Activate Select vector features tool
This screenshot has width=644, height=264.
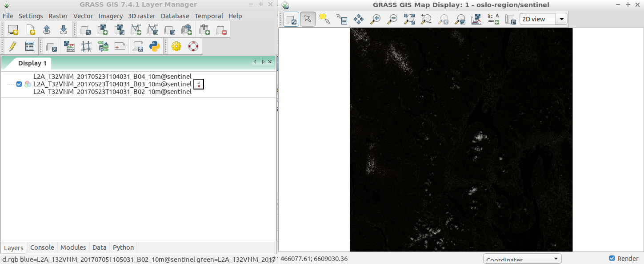click(x=325, y=19)
